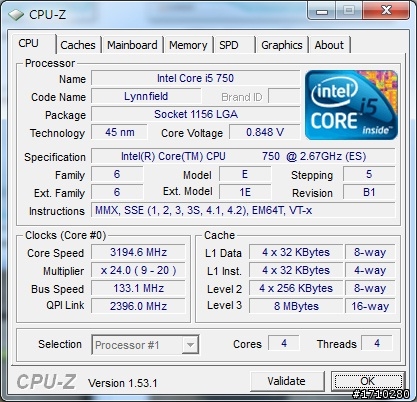Image resolution: width=417 pixels, height=402 pixels.
Task: Close the CPU-Z window
Action: 386,11
